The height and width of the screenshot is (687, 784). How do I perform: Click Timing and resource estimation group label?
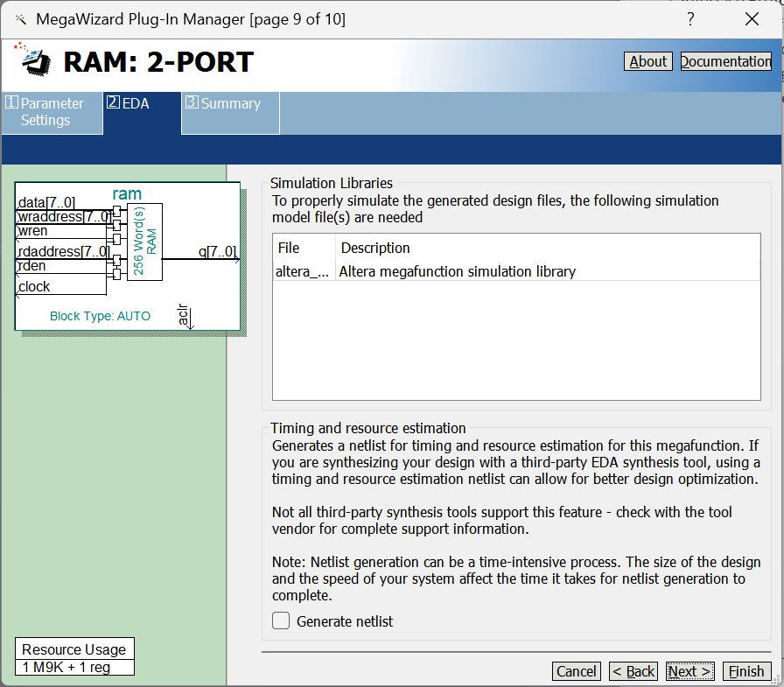coord(368,428)
